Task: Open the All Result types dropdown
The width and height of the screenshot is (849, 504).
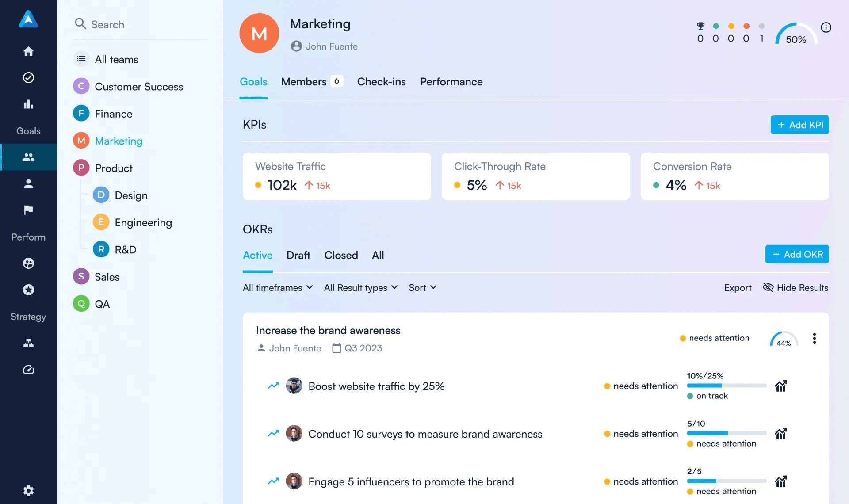Action: (x=360, y=287)
